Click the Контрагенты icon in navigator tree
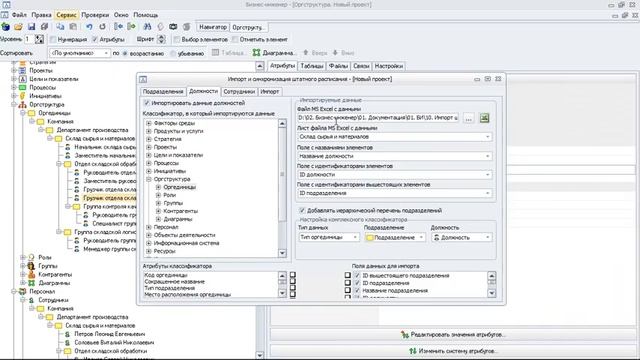The height and width of the screenshot is (360, 640). [x=31, y=274]
